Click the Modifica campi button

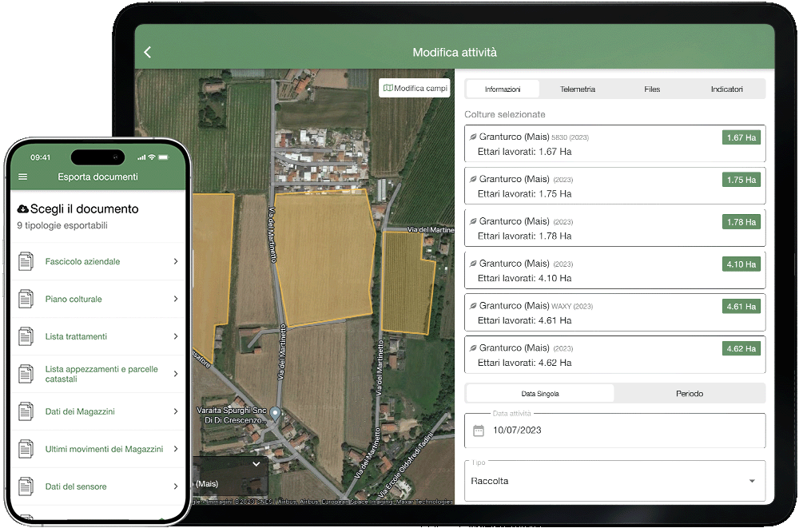tap(415, 88)
